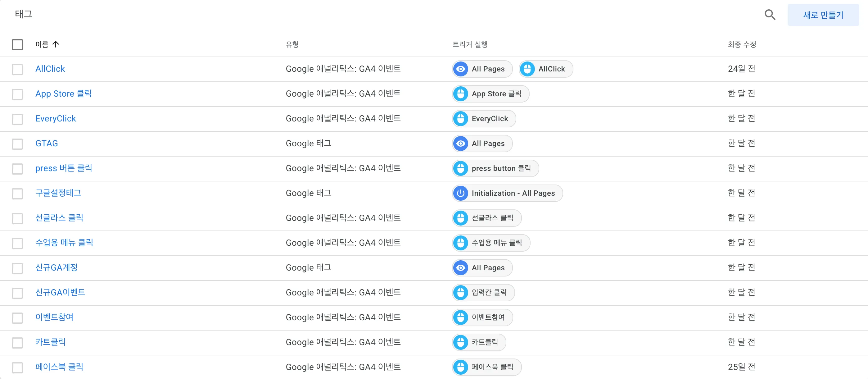Select the 신규GA계정 row checkbox

point(17,268)
